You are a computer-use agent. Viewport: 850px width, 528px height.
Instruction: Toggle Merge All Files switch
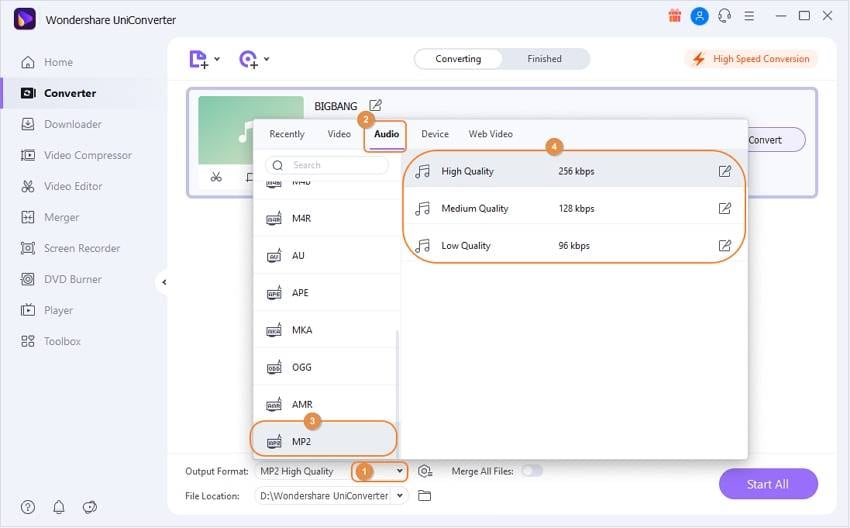(x=532, y=471)
